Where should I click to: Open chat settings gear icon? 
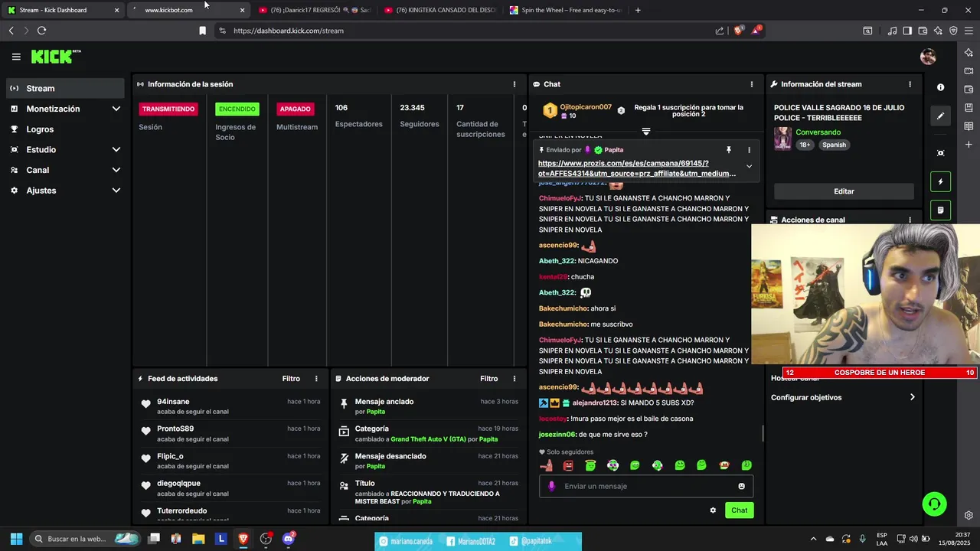click(713, 510)
